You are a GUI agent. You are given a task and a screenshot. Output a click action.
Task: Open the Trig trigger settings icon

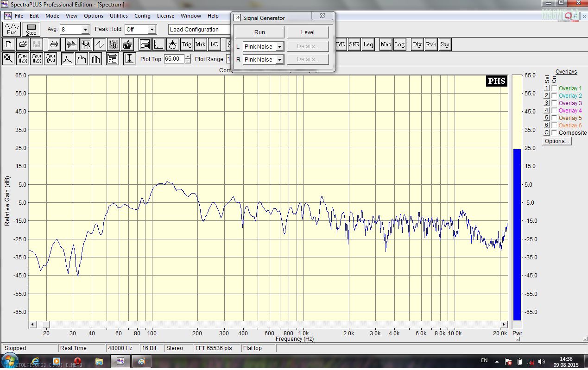186,44
